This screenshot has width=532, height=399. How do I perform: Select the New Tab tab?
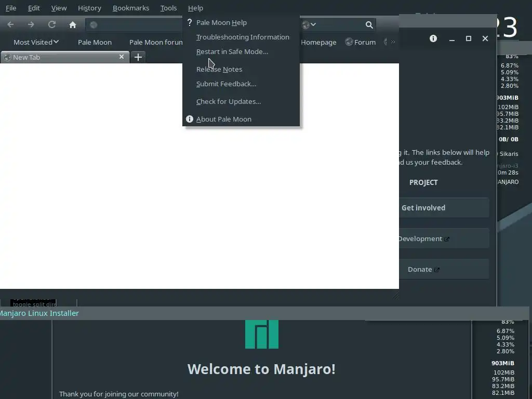tap(64, 57)
